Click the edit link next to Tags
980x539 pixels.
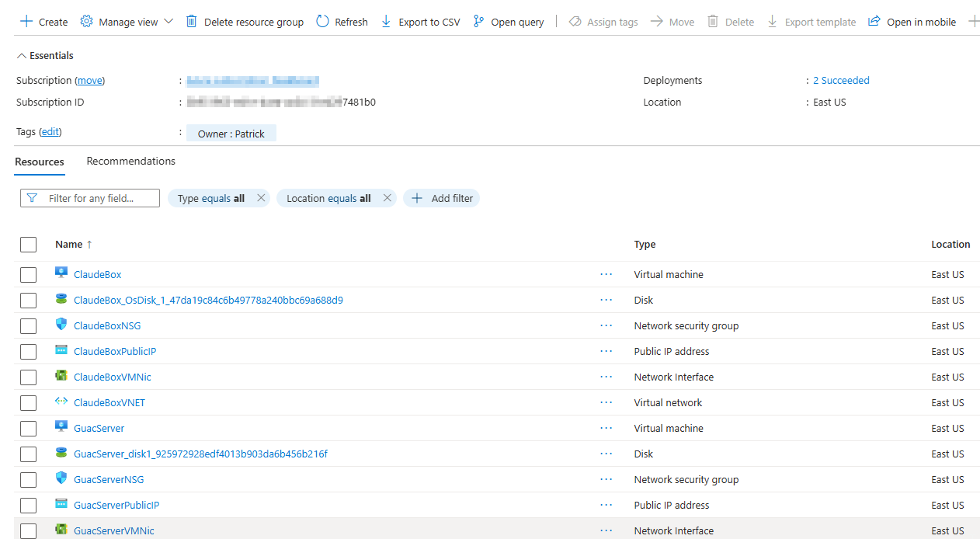(x=50, y=131)
